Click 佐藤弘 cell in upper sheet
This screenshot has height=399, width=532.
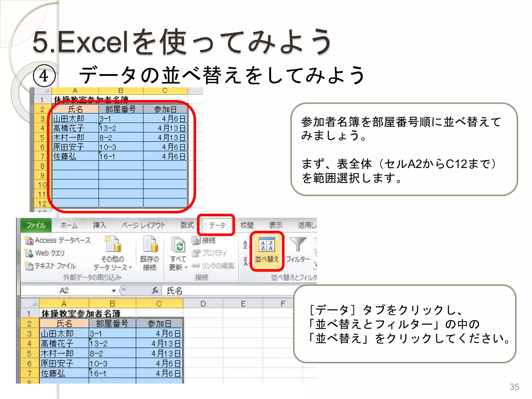(x=75, y=156)
